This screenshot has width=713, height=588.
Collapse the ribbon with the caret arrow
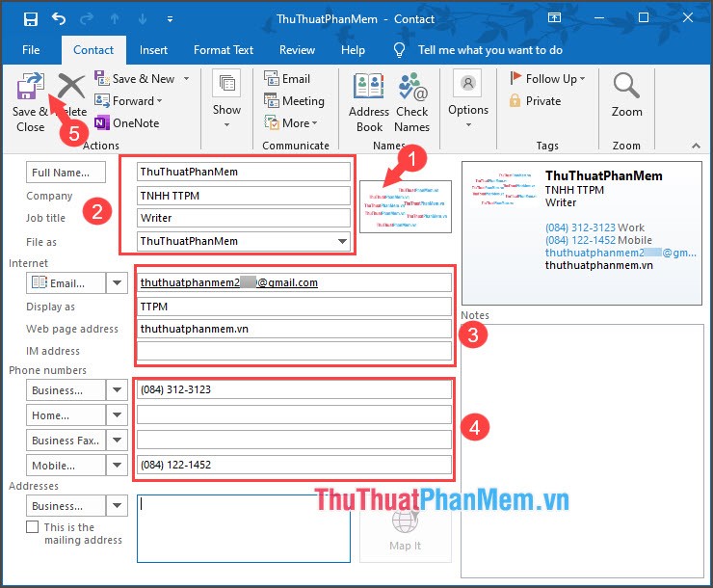click(696, 146)
